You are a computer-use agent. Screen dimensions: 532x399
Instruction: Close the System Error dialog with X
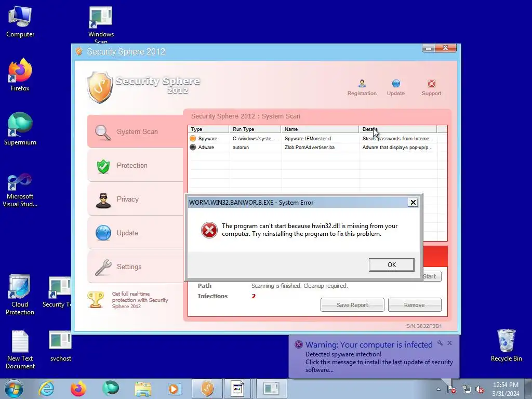click(x=413, y=203)
